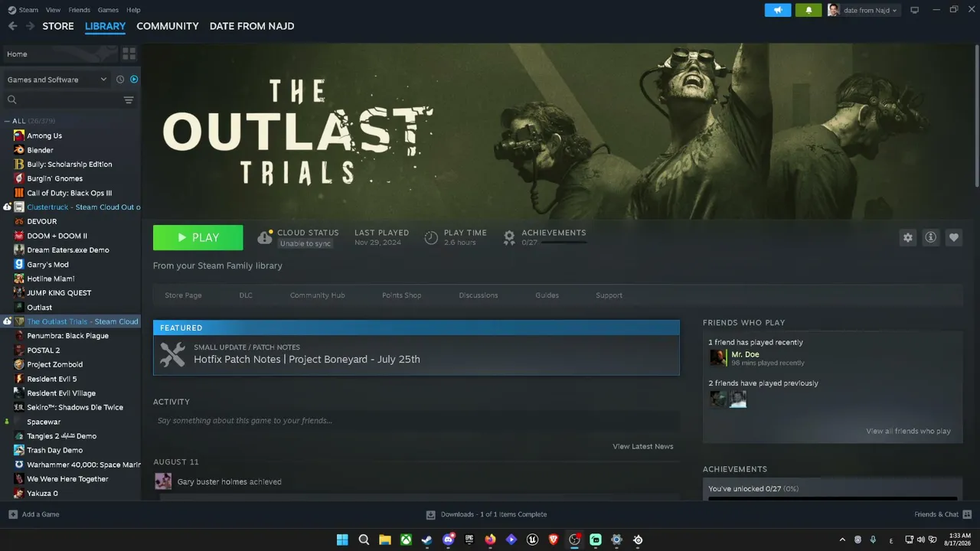The width and height of the screenshot is (980, 551).
Task: Open advanced library filter options icon
Action: pyautogui.click(x=129, y=100)
